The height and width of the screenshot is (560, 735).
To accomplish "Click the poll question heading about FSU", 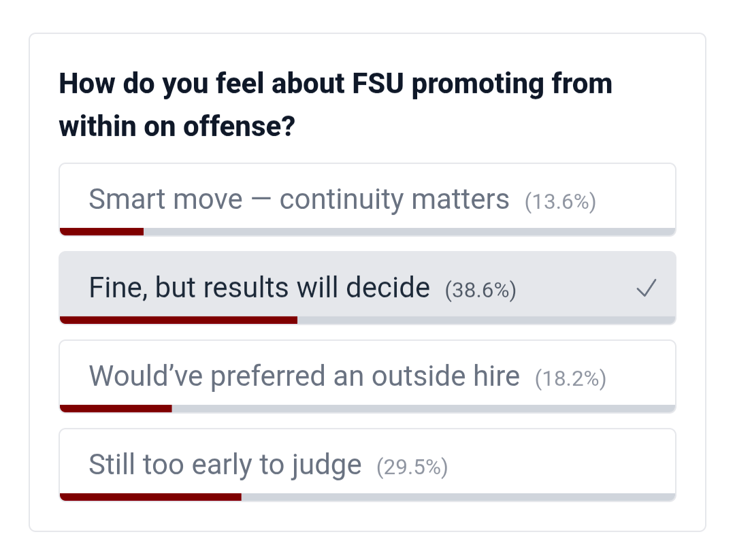I will pos(335,105).
